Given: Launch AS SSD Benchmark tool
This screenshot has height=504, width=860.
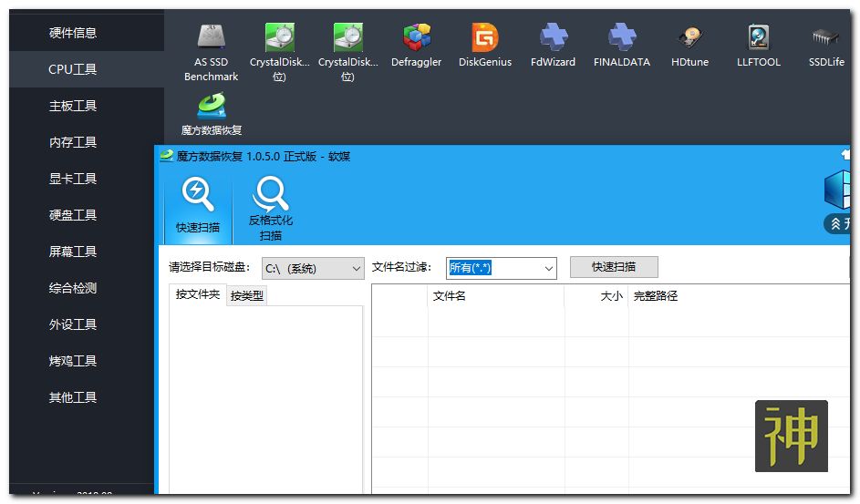Looking at the screenshot, I should click(212, 53).
